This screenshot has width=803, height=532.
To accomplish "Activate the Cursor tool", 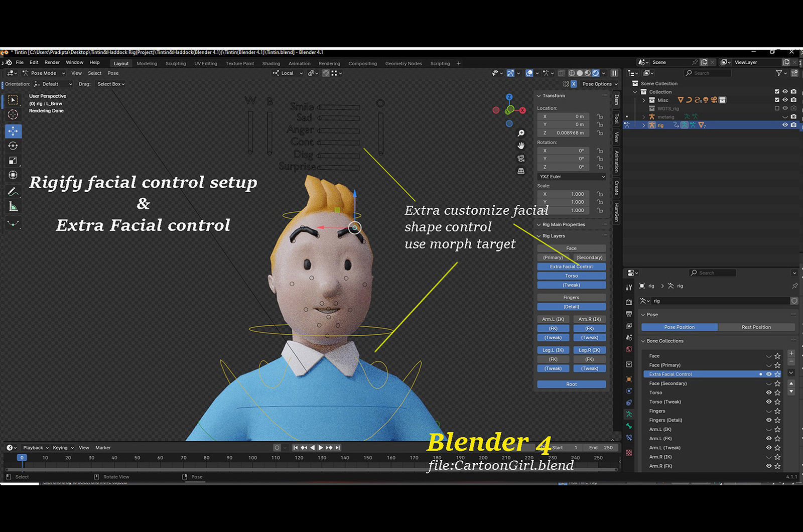I will 13,114.
